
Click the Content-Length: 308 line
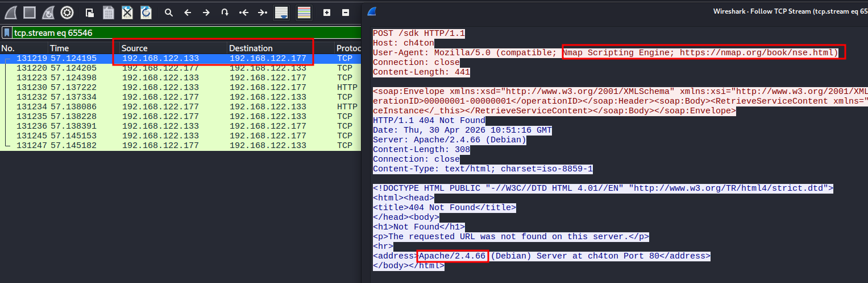click(421, 149)
